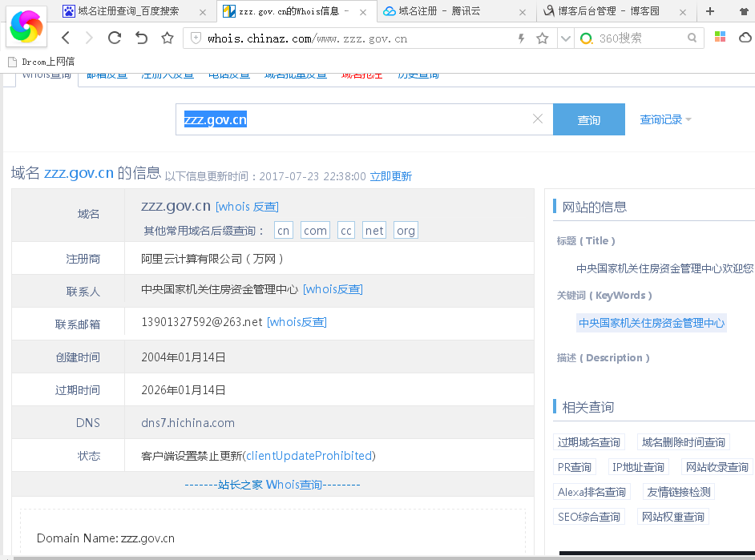Select the com suffix option
This screenshot has width=755, height=560.
click(x=316, y=231)
